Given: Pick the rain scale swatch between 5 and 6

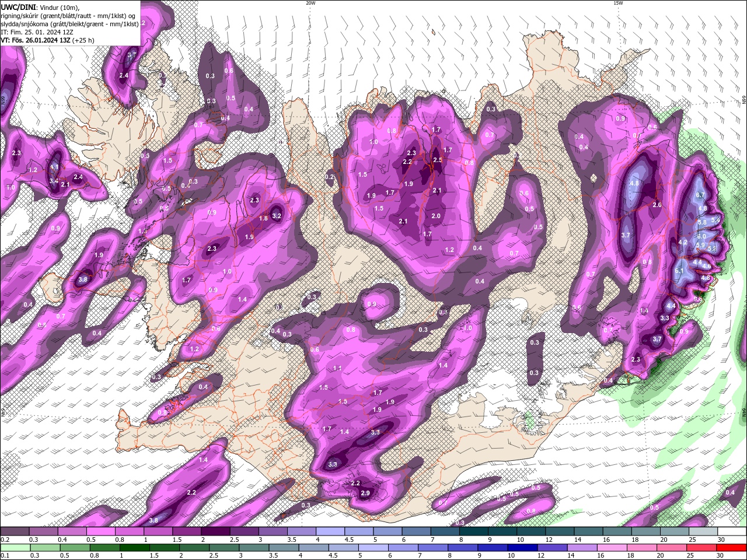Looking at the screenshot, I should 374,548.
